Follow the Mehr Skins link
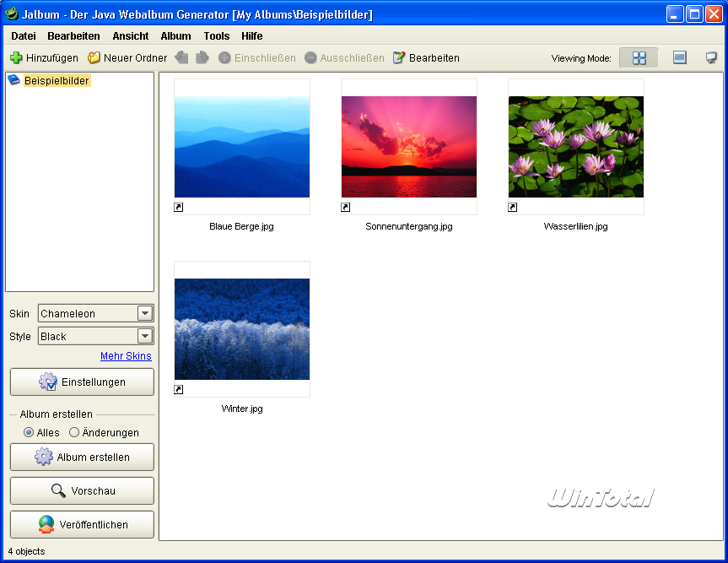728x563 pixels. pos(126,356)
